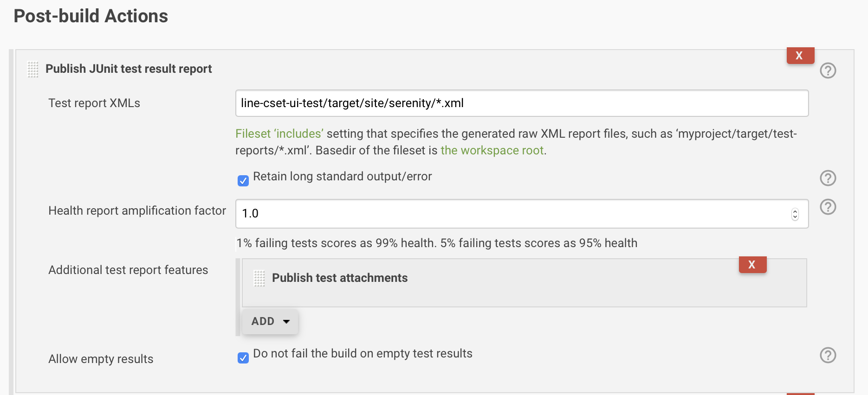Click decrement arrow on amplification factor spinner
Screen dimensions: 868x395
click(x=795, y=217)
